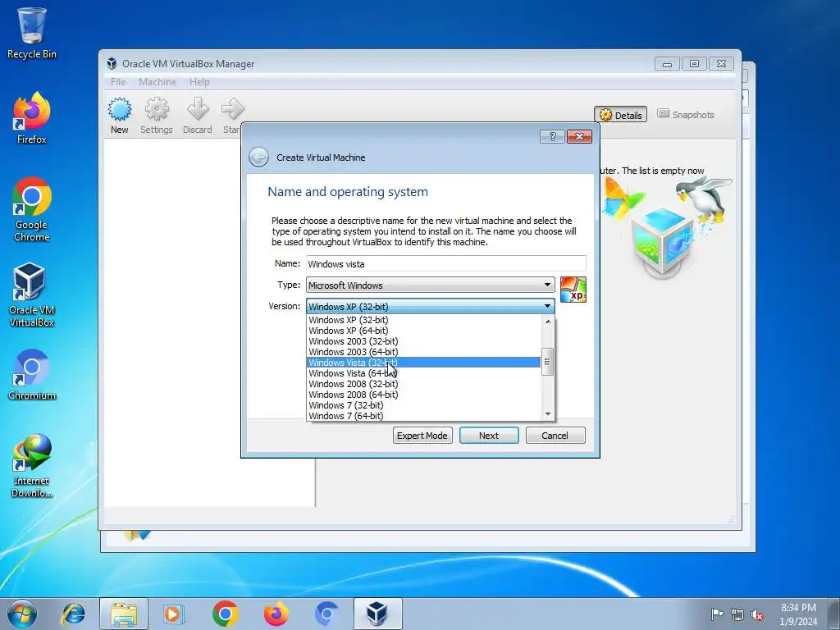Choose Windows 2008 (32-bit) version

(x=424, y=384)
